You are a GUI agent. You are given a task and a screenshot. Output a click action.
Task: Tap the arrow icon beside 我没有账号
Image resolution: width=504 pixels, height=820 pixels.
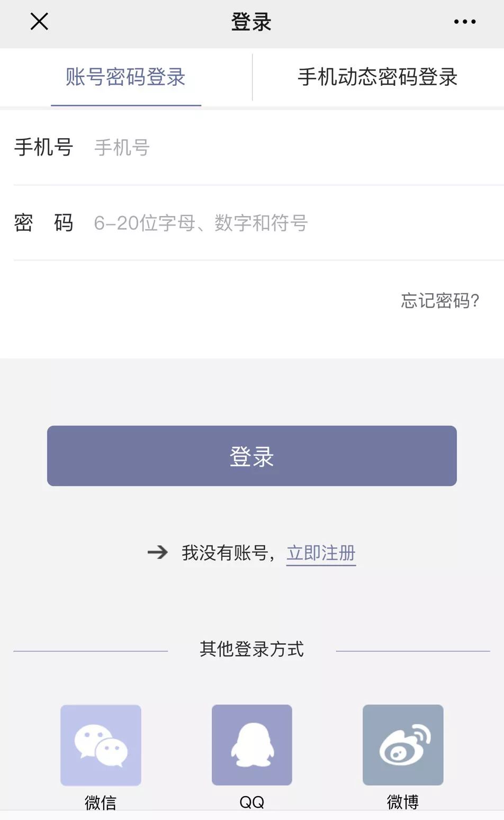point(158,553)
